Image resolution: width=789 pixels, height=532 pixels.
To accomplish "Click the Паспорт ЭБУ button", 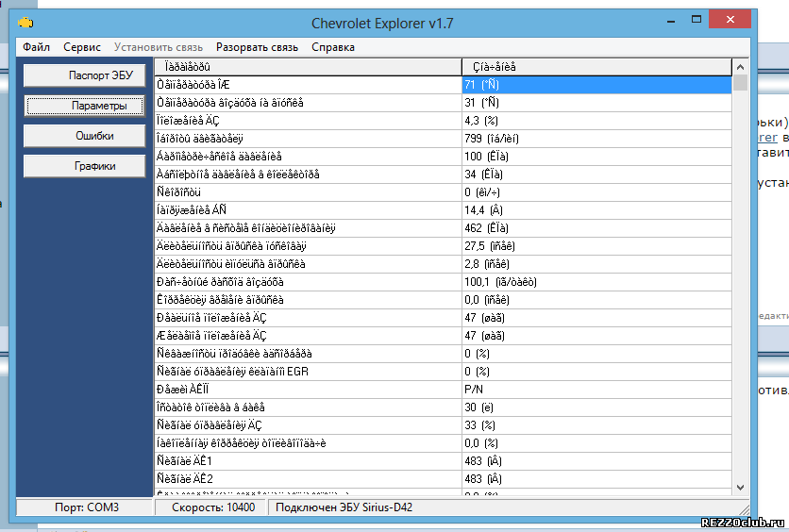I will (85, 75).
